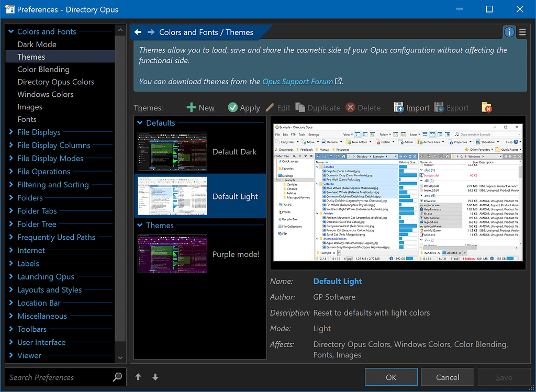The width and height of the screenshot is (536, 392).
Task: Click the New theme plus icon
Action: pyautogui.click(x=192, y=108)
